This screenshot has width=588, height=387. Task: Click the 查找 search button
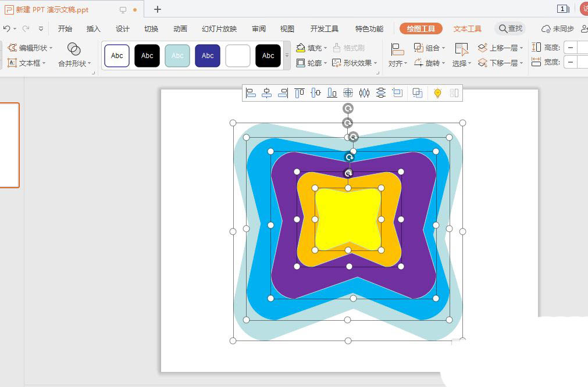click(511, 28)
